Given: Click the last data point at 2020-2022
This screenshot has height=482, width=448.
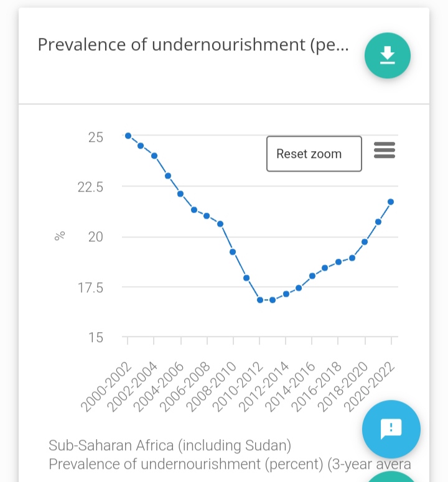Looking at the screenshot, I should (x=391, y=202).
